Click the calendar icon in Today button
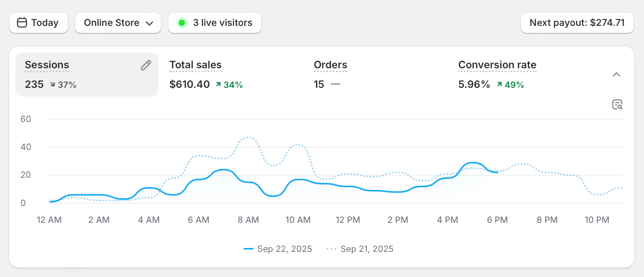The height and width of the screenshot is (277, 644). coord(22,23)
